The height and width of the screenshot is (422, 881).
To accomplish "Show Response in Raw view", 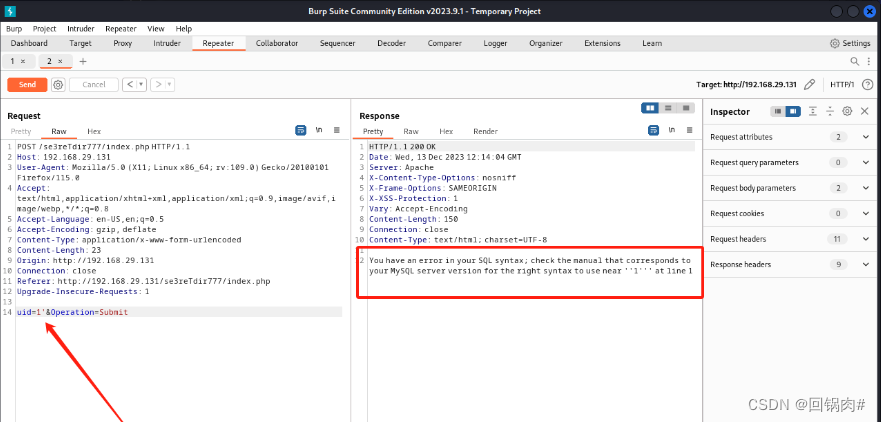I will click(411, 131).
